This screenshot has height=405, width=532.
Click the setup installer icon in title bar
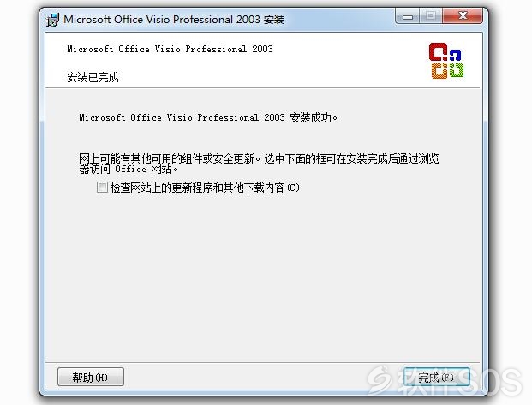pyautogui.click(x=53, y=20)
